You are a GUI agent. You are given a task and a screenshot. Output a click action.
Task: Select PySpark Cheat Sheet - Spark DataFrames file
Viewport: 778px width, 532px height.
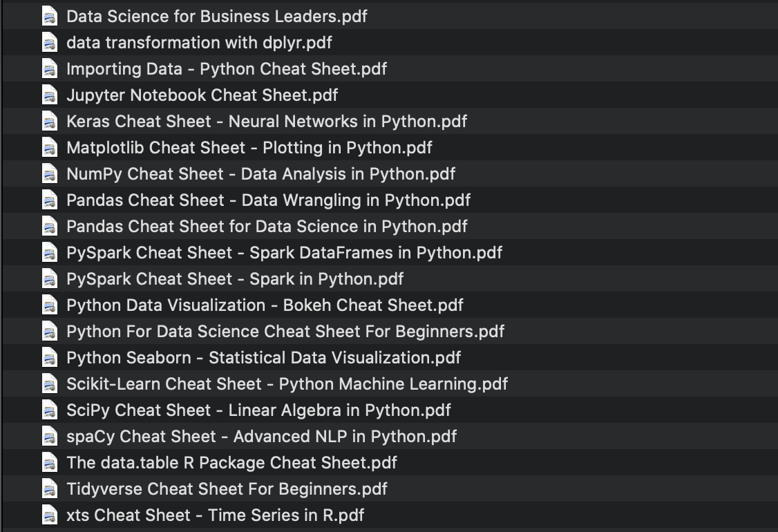[284, 252]
